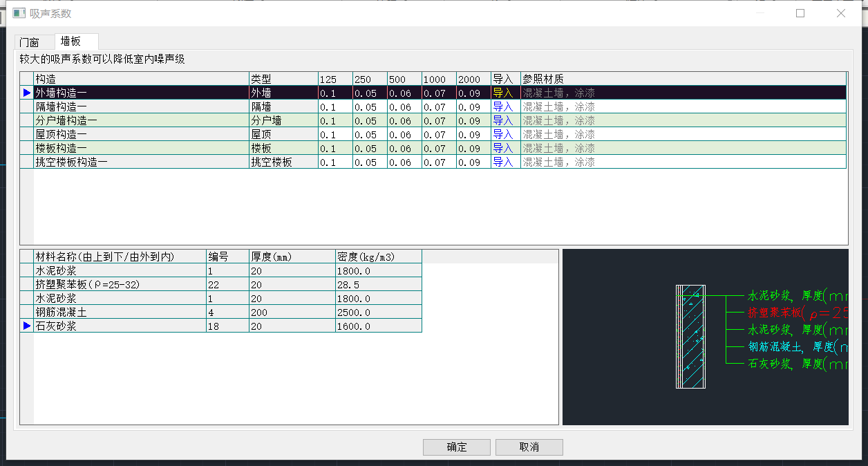Click 参照材质 cell for 隔墙构造一
Screen dimensions: 868x466
(x=683, y=106)
